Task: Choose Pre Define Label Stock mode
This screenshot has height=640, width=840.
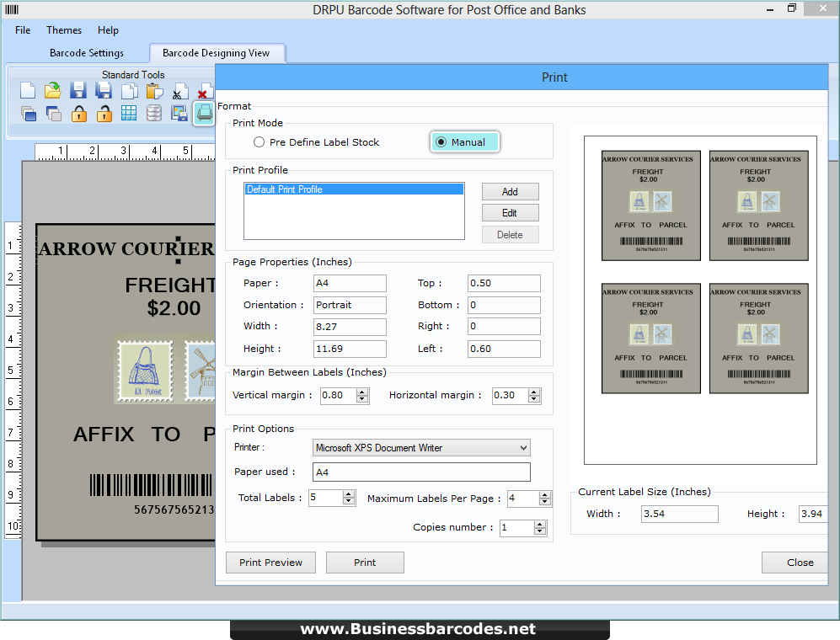Action: pos(260,141)
